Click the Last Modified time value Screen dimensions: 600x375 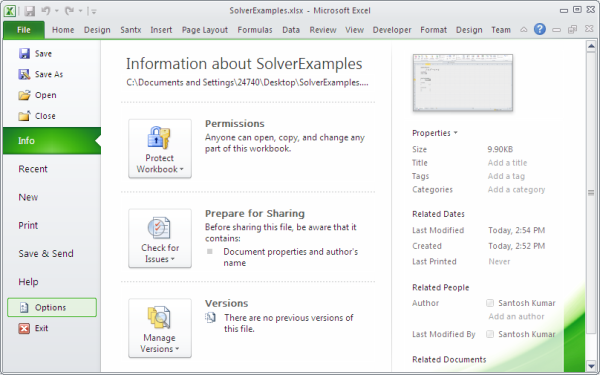517,230
